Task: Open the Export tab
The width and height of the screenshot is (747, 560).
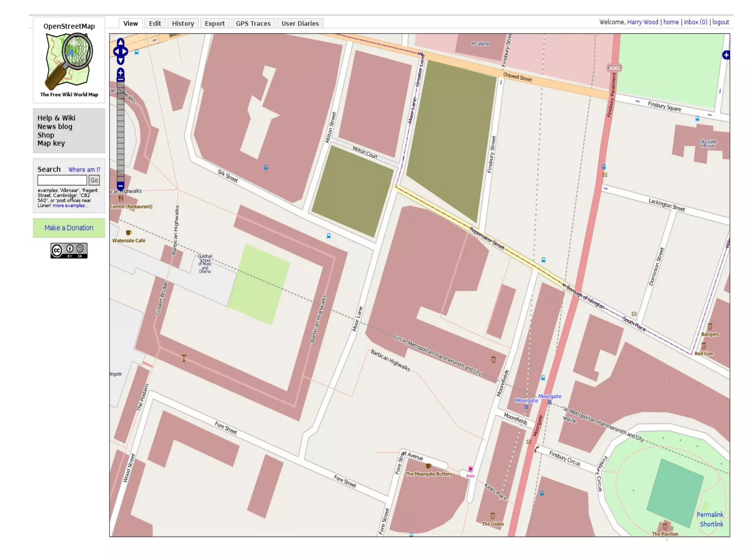Action: point(214,23)
